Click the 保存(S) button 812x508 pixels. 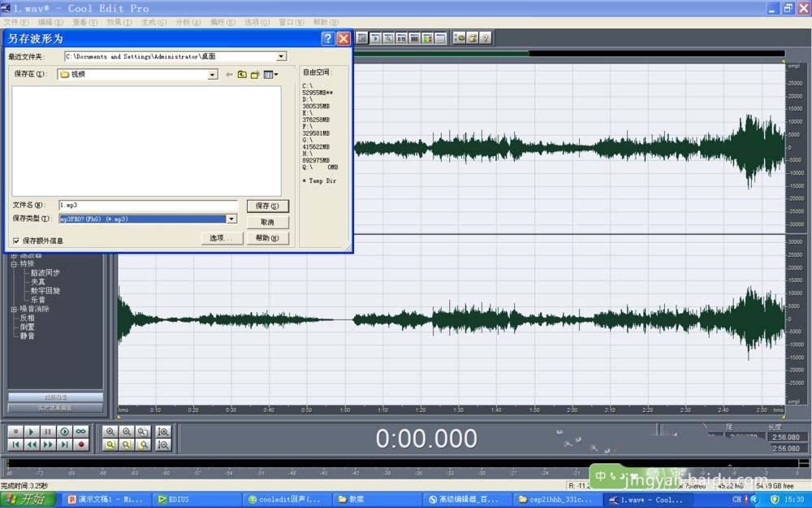268,205
